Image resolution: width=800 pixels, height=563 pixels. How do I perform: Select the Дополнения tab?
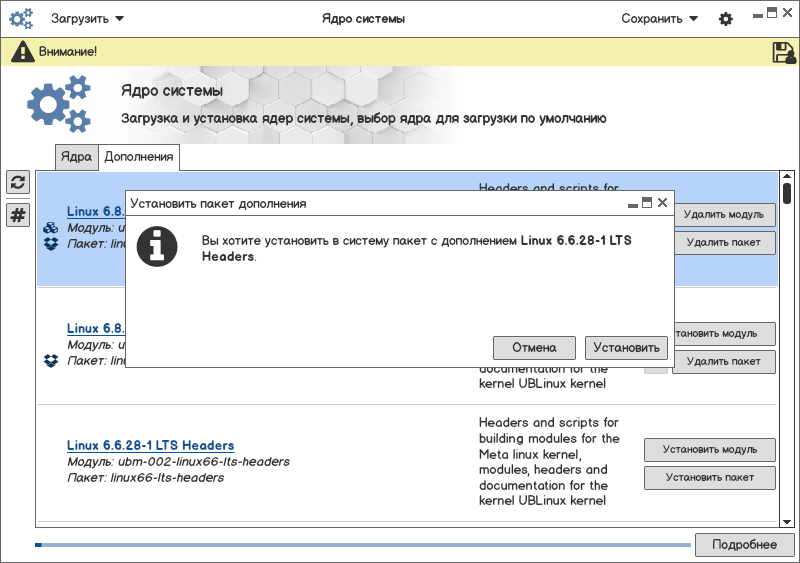pyautogui.click(x=139, y=157)
